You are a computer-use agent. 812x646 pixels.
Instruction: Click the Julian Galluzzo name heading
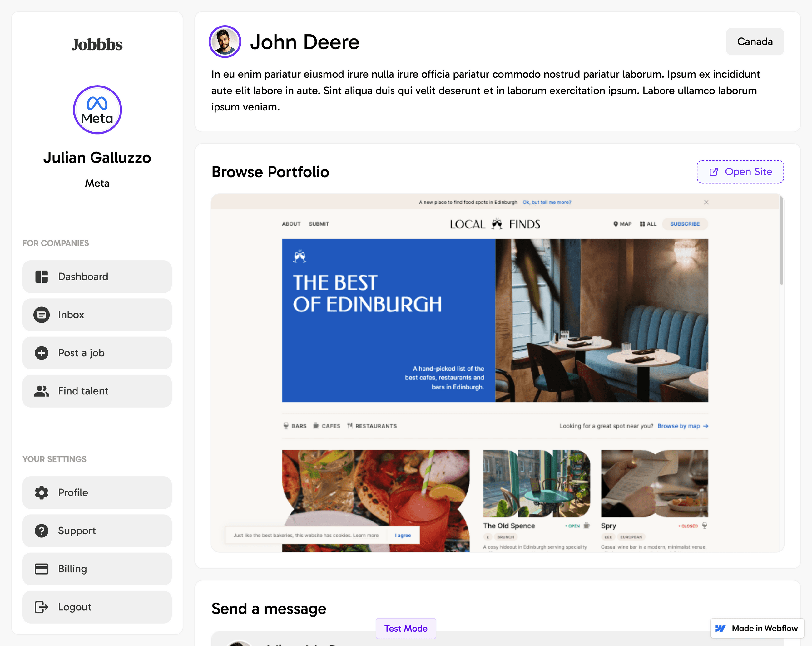pyautogui.click(x=97, y=157)
